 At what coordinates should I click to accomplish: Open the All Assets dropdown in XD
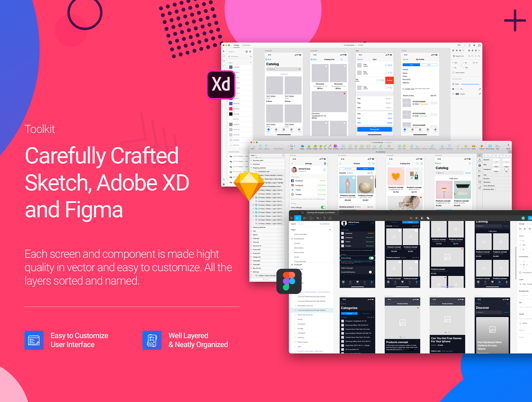tap(250, 57)
